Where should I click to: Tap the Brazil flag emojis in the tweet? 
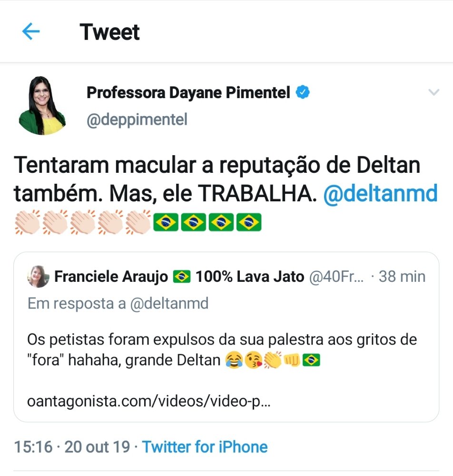207,222
